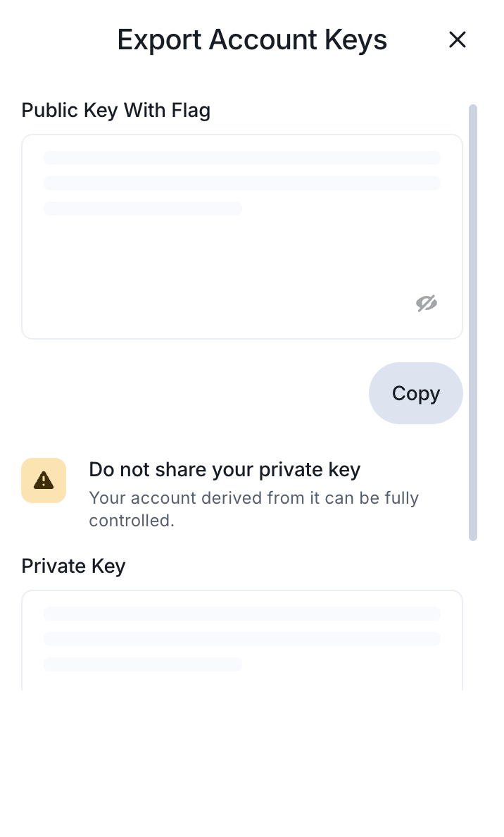This screenshot has height=837, width=504.
Task: Select the Private Key field
Action: tap(242, 638)
